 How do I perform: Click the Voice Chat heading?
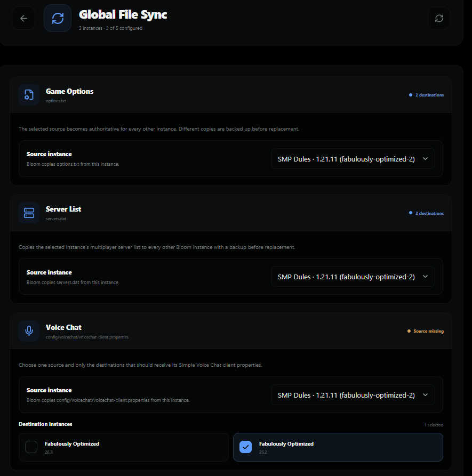click(64, 328)
